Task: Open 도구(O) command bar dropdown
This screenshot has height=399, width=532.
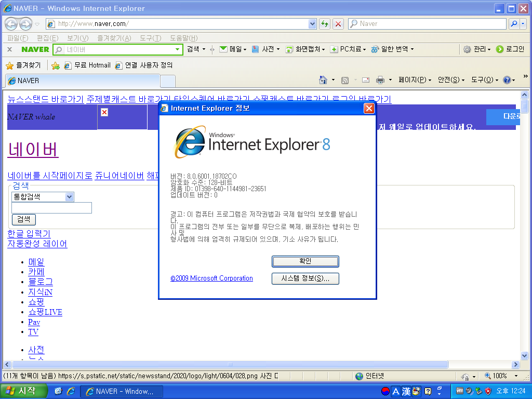Action: (485, 80)
